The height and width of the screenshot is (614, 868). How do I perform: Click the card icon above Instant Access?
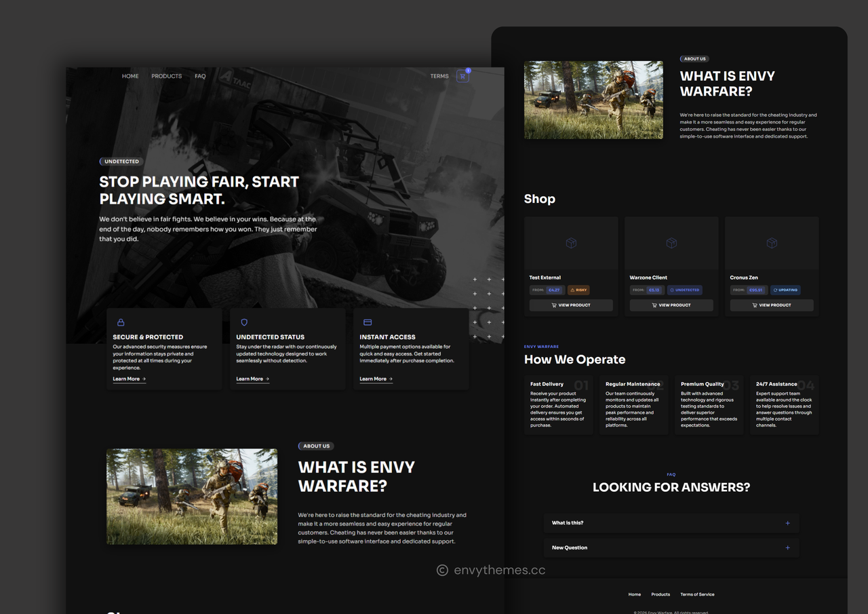tap(368, 322)
